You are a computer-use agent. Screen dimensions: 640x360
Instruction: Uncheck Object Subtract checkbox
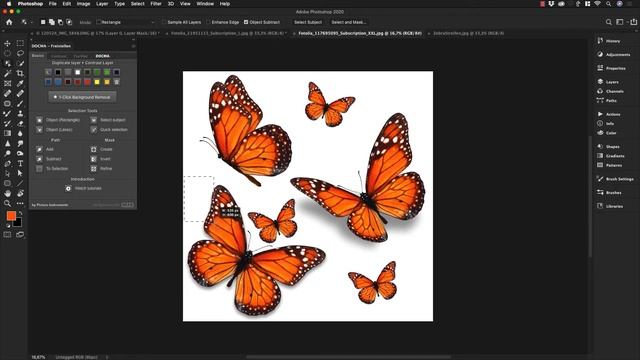pos(246,22)
